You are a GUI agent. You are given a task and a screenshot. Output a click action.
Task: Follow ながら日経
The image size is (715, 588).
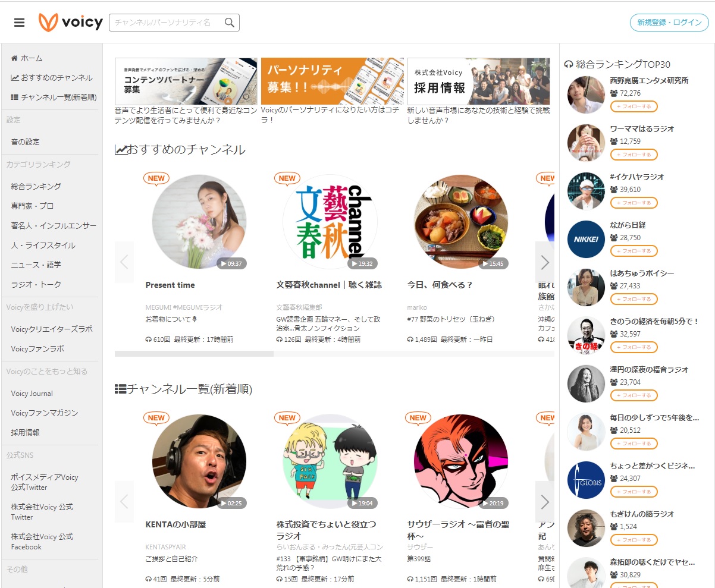[634, 251]
